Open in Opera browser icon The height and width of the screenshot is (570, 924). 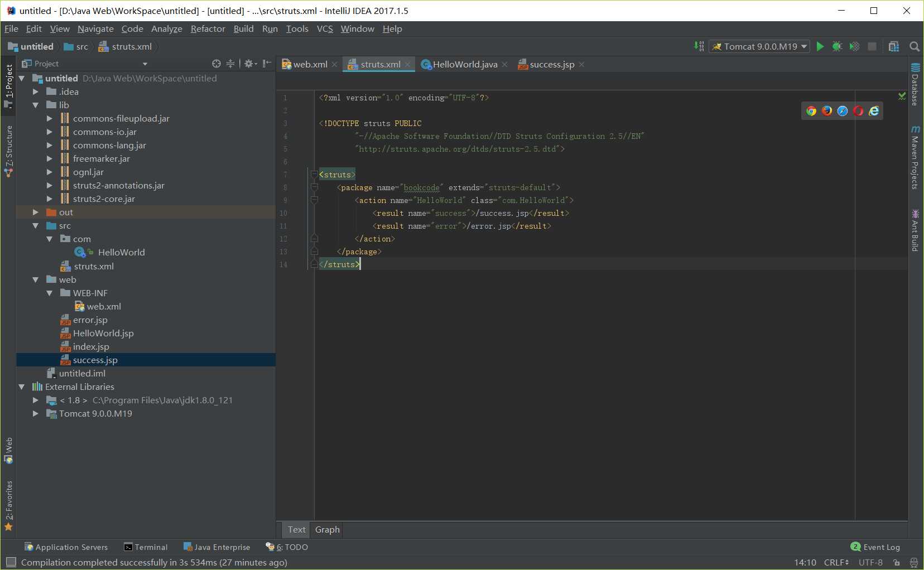858,111
